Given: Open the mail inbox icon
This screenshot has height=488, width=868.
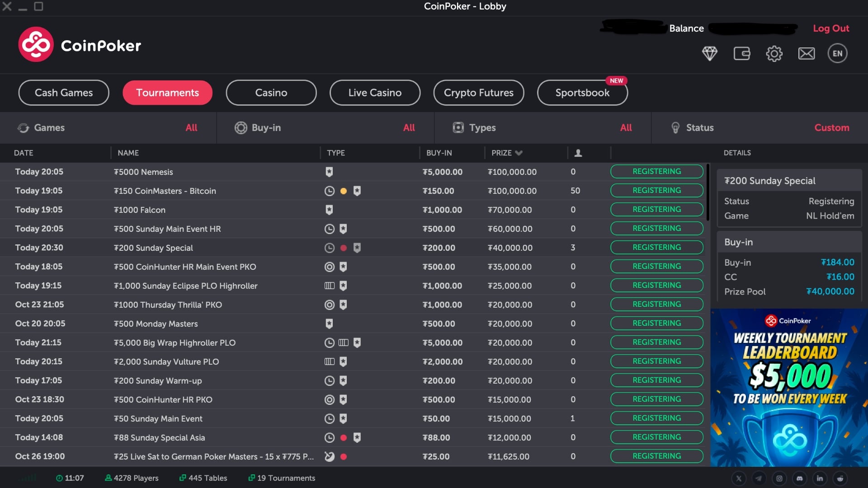Looking at the screenshot, I should 806,53.
